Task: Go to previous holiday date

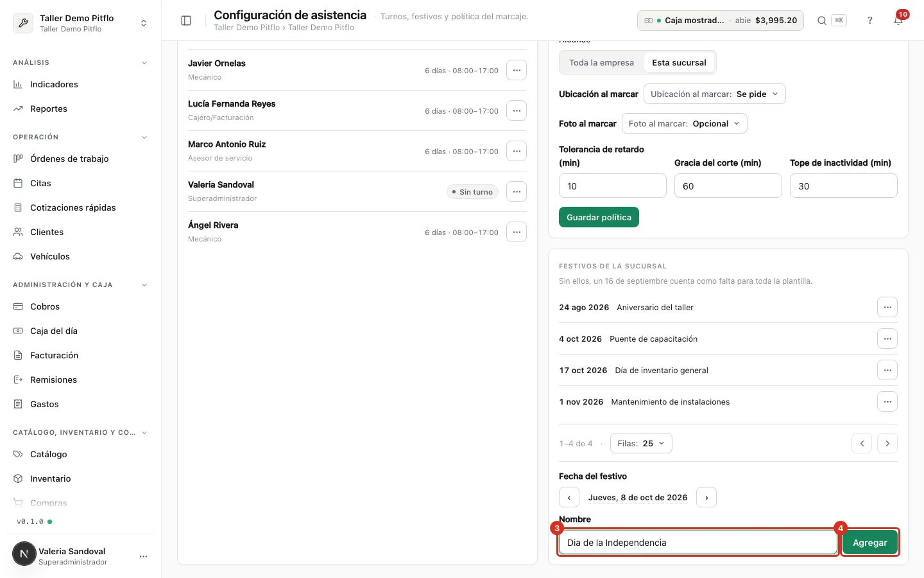Action: [x=569, y=497]
